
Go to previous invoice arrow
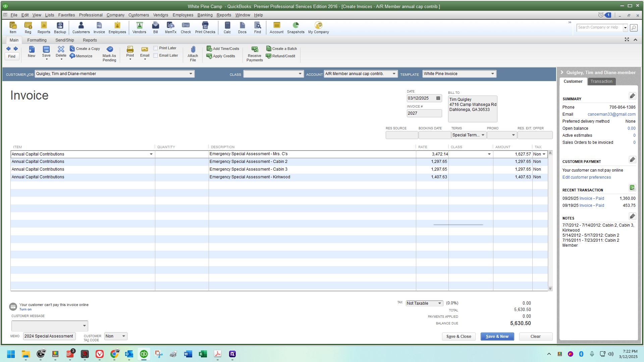click(8, 49)
